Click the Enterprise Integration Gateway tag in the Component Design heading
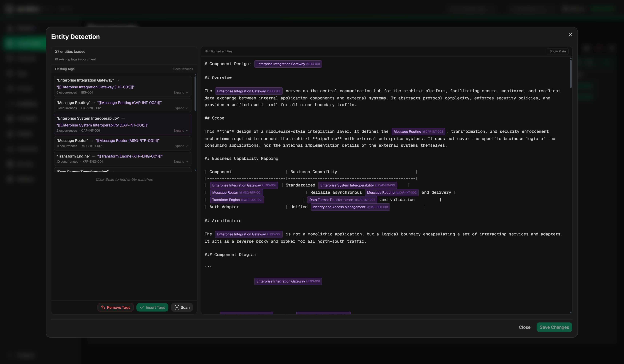The image size is (624, 364). 288,64
